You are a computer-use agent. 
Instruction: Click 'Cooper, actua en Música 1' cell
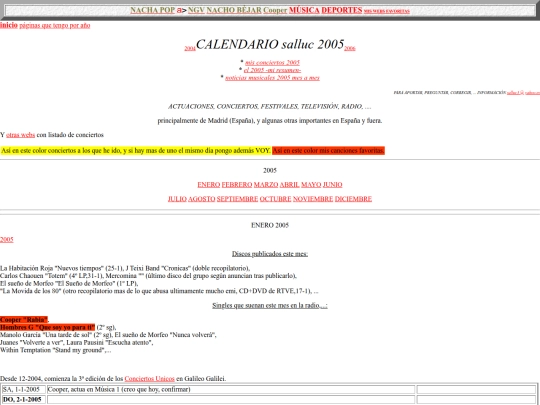click(231, 390)
